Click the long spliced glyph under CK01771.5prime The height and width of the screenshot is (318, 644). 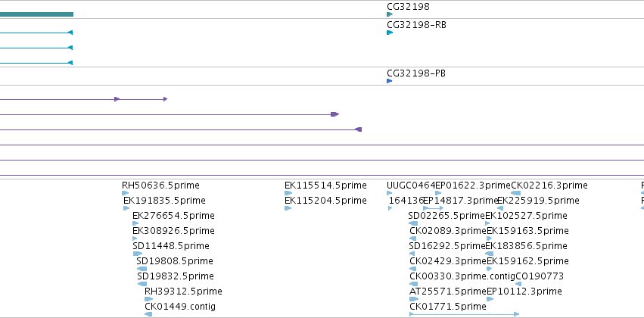point(465,314)
